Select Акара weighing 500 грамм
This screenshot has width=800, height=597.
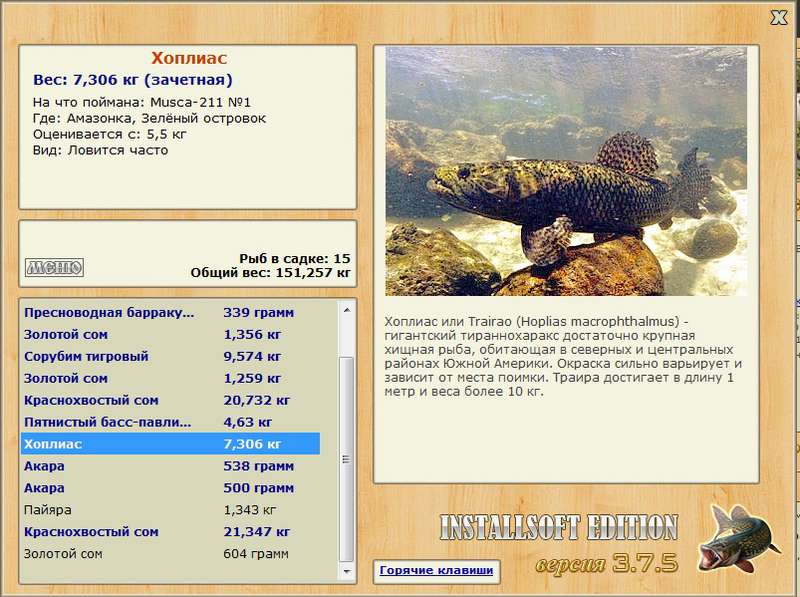click(170, 488)
